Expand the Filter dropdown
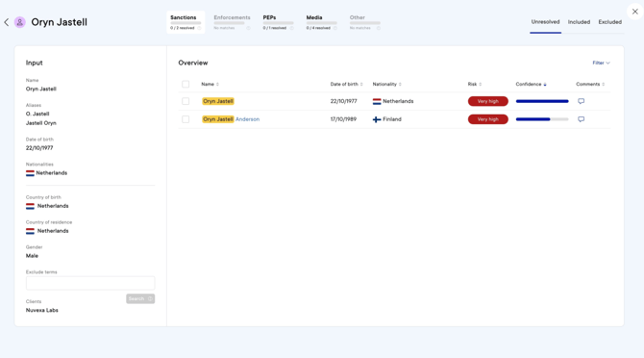Screen dimensions: 644x358 [x=602, y=63]
